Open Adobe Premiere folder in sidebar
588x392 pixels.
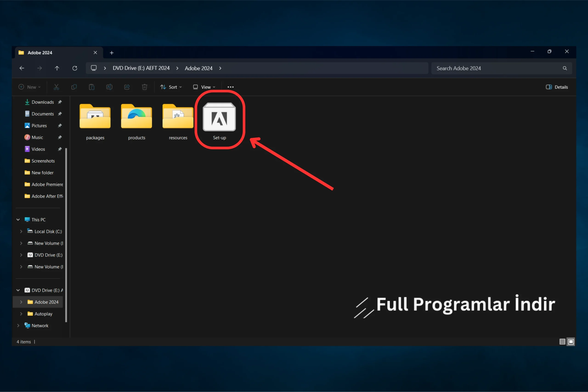(43, 184)
